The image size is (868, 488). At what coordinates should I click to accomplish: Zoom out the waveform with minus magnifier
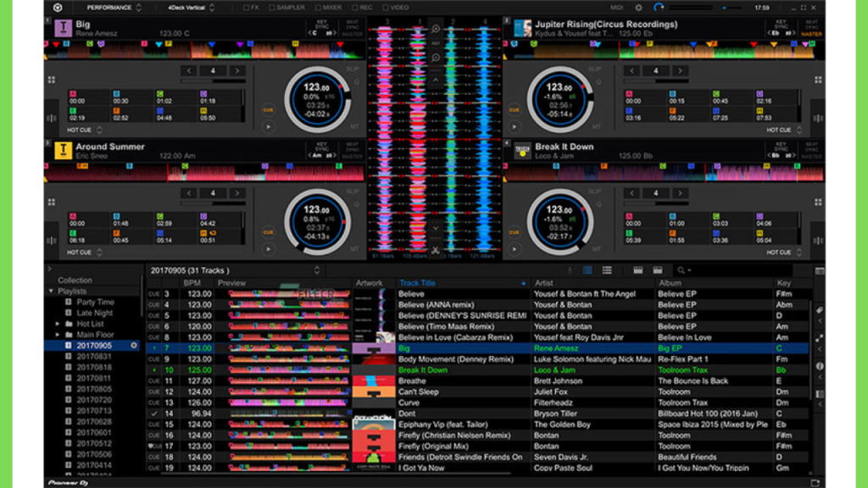pos(436,58)
